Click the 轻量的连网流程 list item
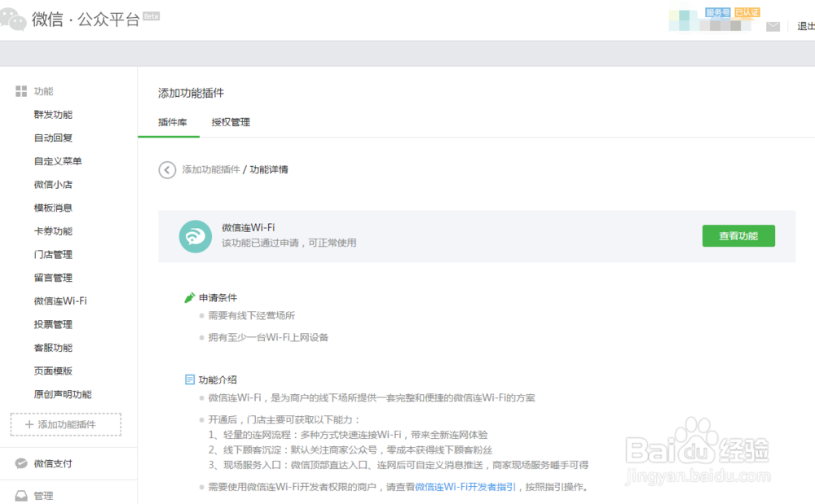The image size is (815, 504). pos(348,435)
